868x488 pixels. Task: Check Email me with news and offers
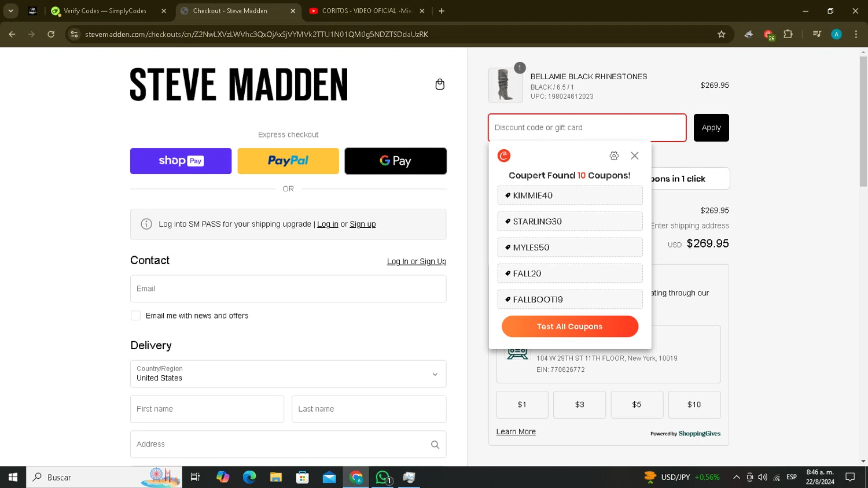click(135, 316)
